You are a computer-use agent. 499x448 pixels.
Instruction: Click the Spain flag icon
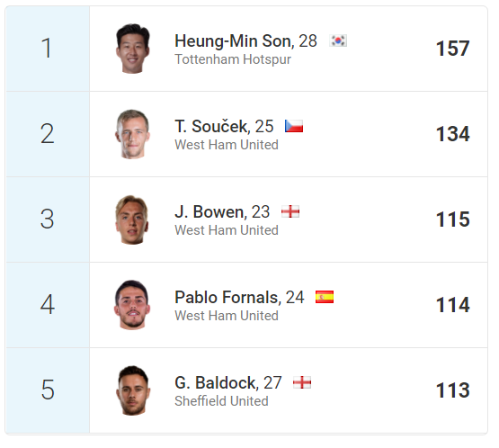[x=325, y=297]
